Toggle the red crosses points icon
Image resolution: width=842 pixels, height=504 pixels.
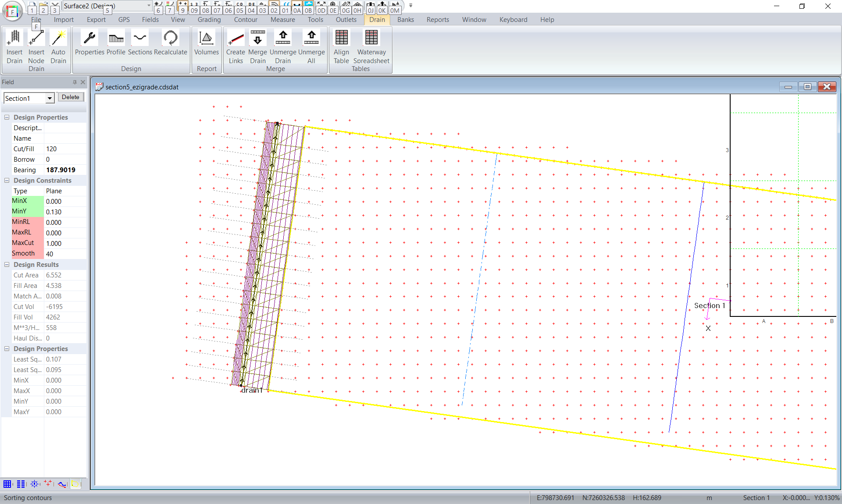click(x=47, y=484)
